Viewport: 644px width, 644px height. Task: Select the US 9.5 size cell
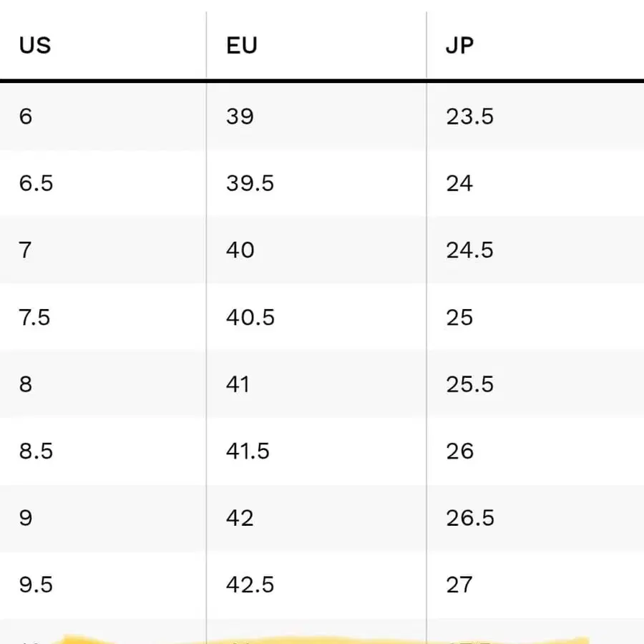tap(36, 585)
